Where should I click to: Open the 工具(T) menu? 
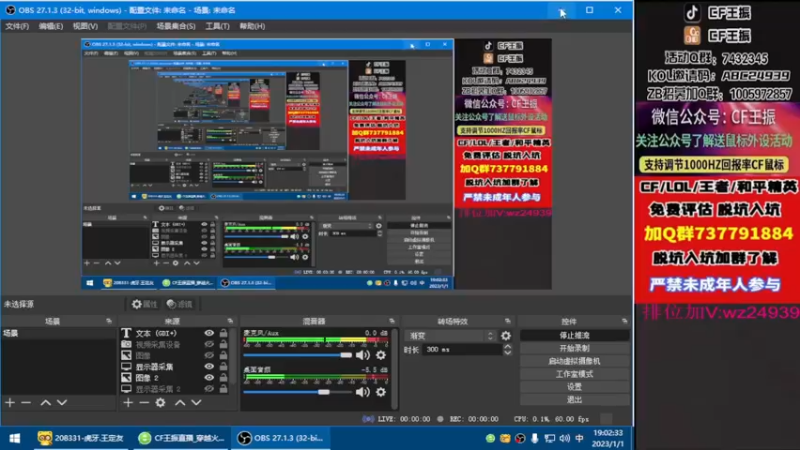(217, 26)
